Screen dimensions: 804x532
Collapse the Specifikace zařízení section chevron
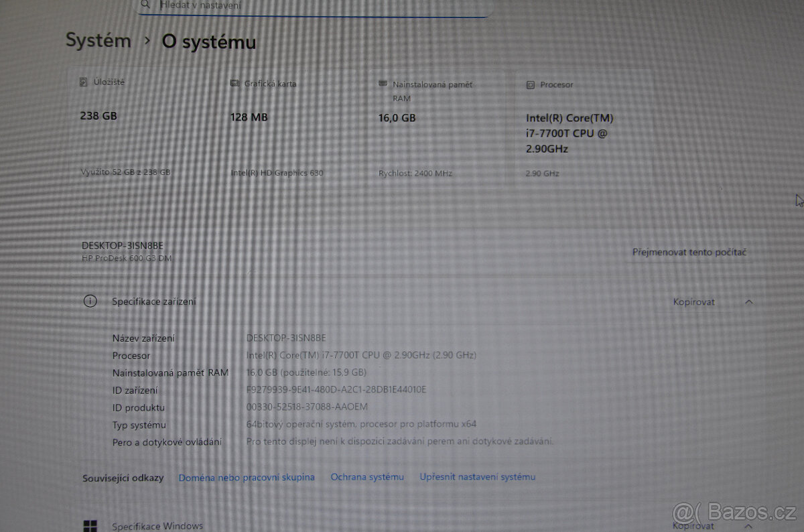point(749,302)
